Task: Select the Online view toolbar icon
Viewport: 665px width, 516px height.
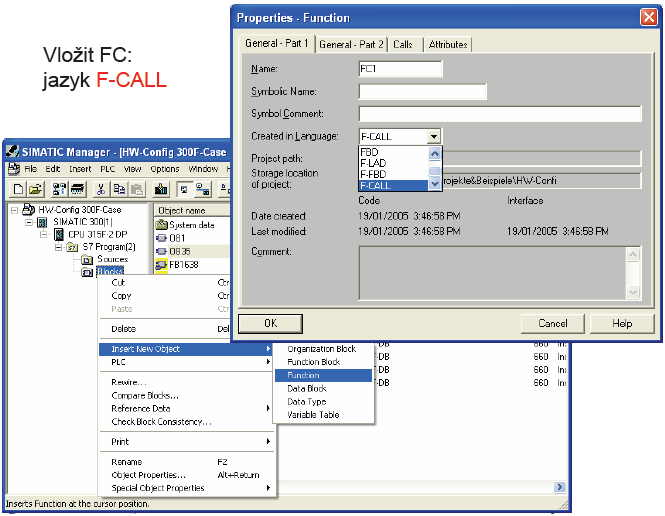Action: tap(203, 189)
